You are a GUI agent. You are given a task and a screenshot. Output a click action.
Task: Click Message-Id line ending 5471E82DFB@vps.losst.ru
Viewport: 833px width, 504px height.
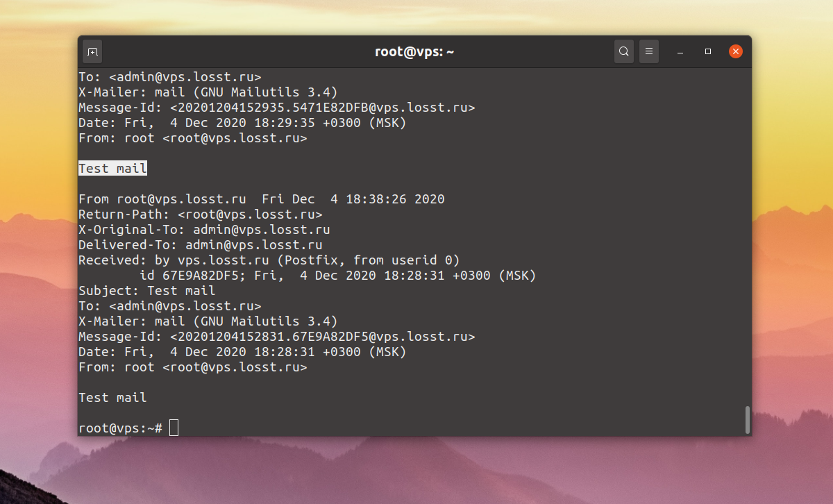[x=277, y=108]
